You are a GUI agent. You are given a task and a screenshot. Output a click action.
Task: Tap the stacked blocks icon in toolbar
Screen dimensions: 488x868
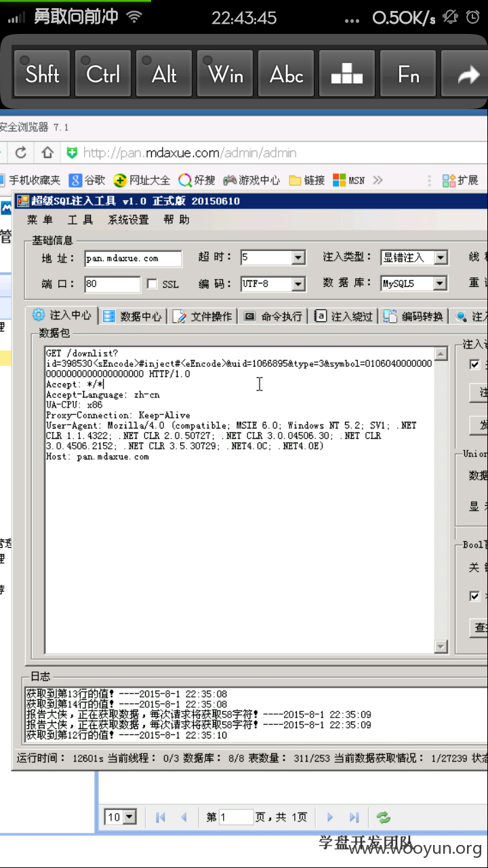[347, 74]
